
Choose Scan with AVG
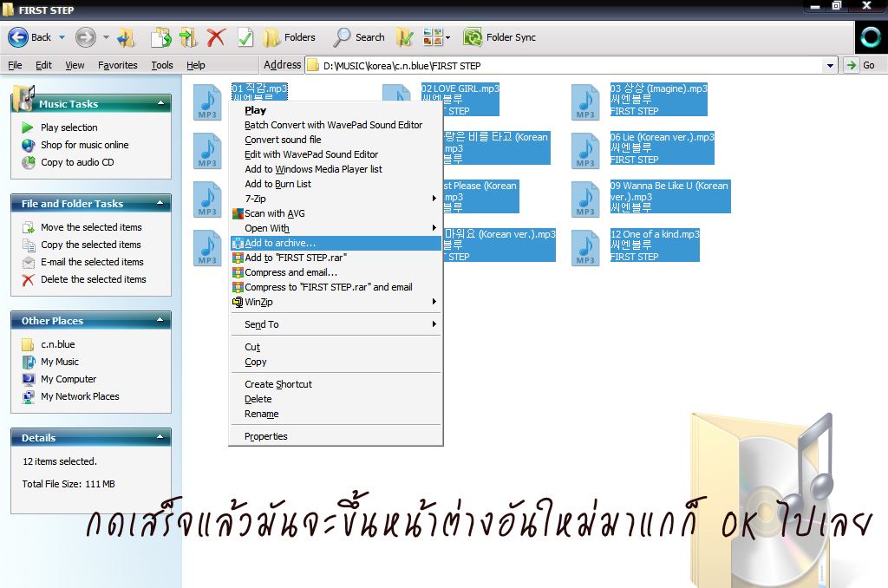[x=336, y=213]
